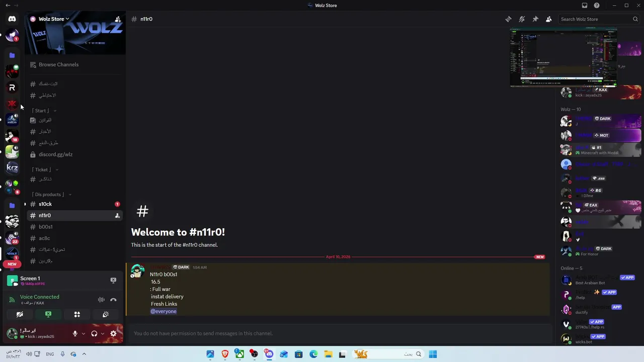Viewport: 644px width, 362px height.
Task: Collapse the Dis products category
Action: [52, 195]
